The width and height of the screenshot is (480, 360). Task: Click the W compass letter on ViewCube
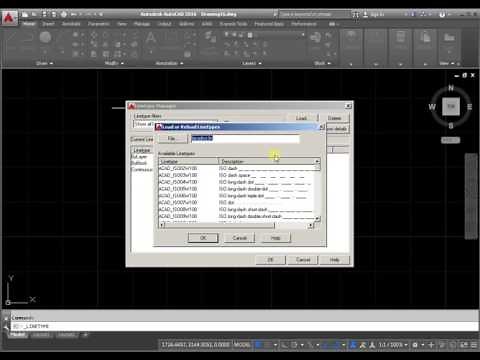coord(432,107)
